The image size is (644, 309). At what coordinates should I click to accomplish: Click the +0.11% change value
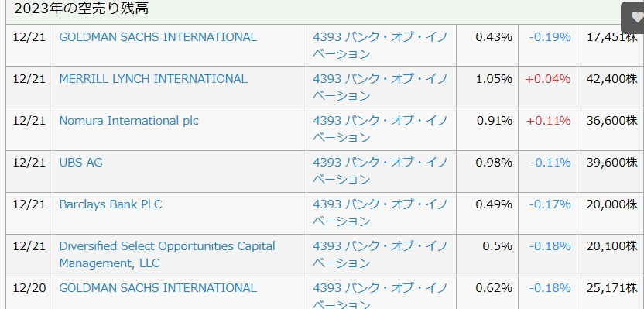pyautogui.click(x=548, y=121)
